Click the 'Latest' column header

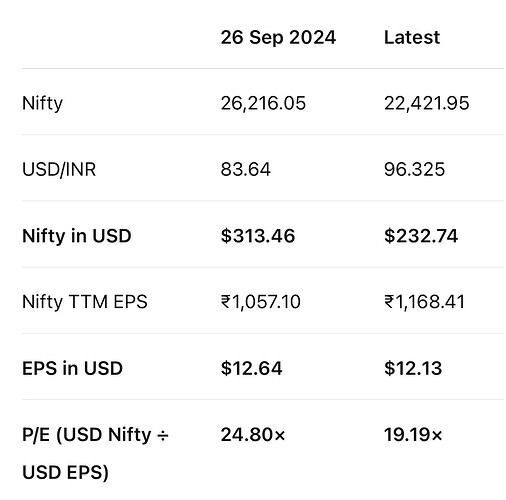tap(412, 37)
